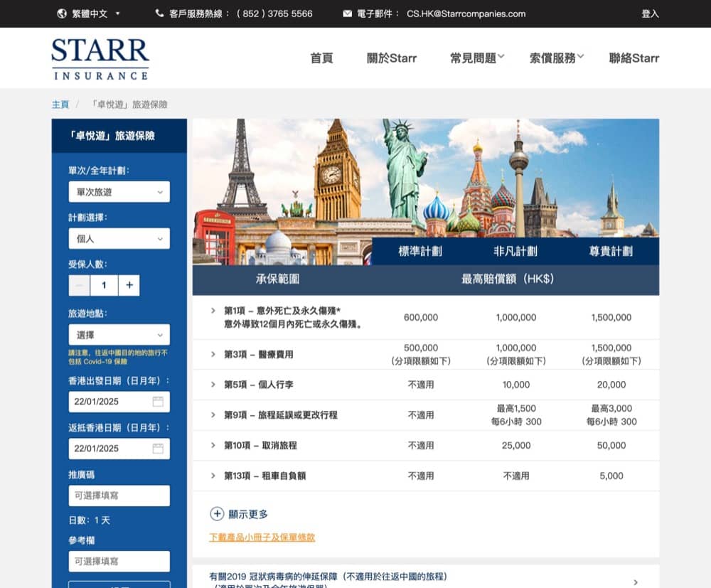The image size is (711, 588).
Task: Select the 尊貴計劃 column header
Action: coord(611,251)
